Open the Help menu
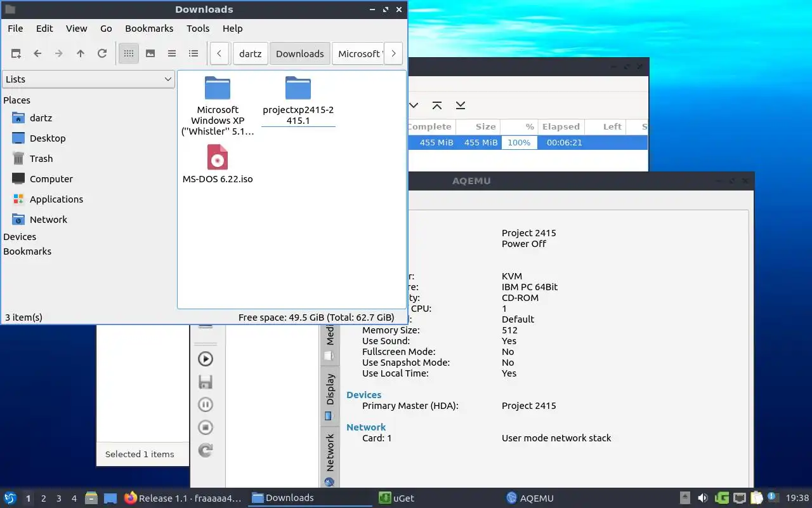The image size is (812, 508). click(x=233, y=29)
